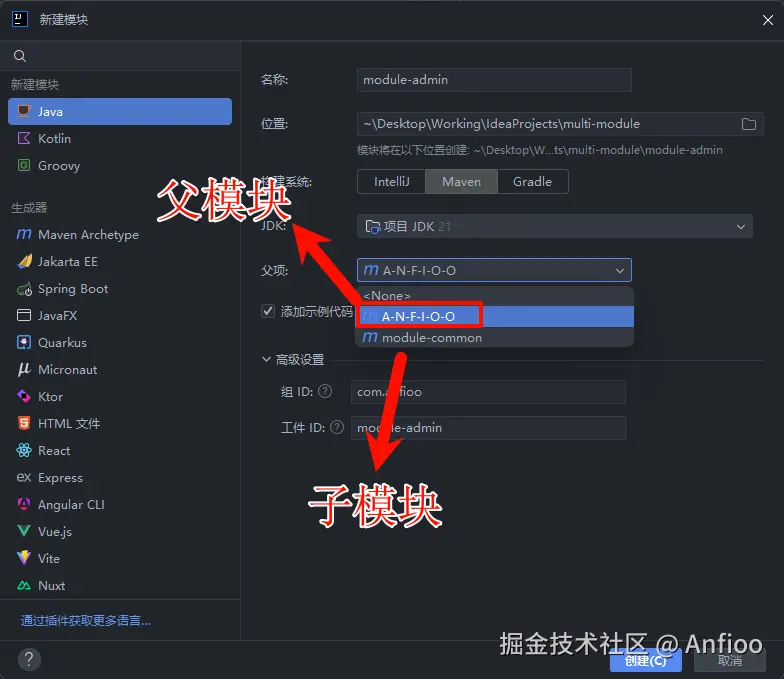The width and height of the screenshot is (784, 679).
Task: Pick the Vue.js icon
Action: tap(24, 531)
